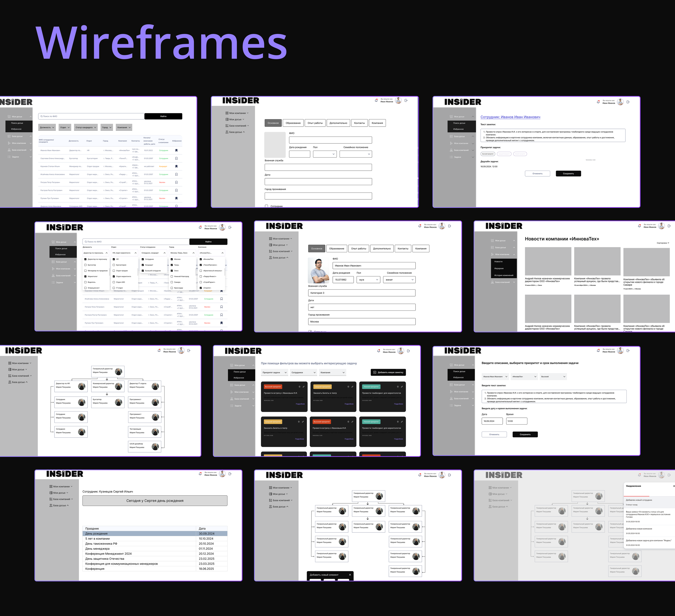Click logout icon on the birthday holidays page
The image size is (675, 616).
click(230, 474)
